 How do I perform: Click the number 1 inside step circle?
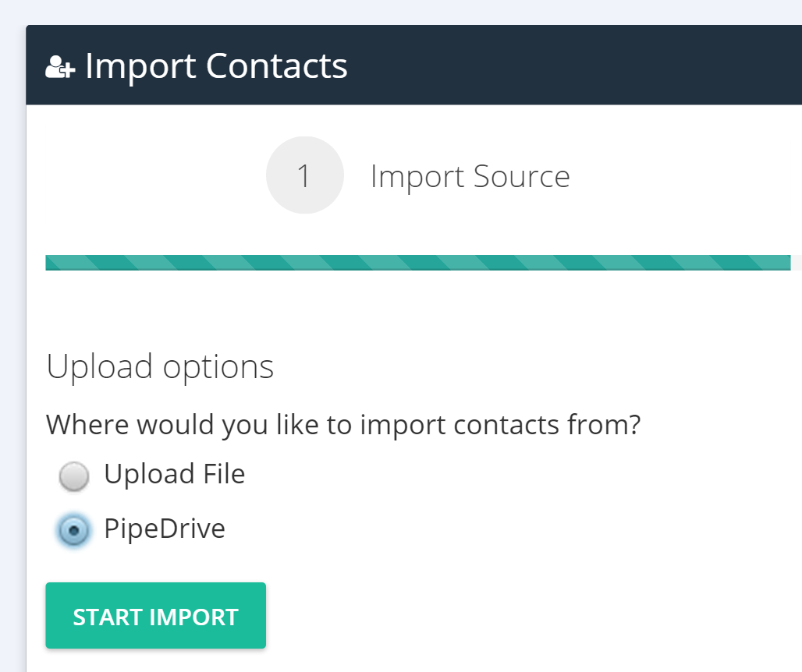coord(303,176)
